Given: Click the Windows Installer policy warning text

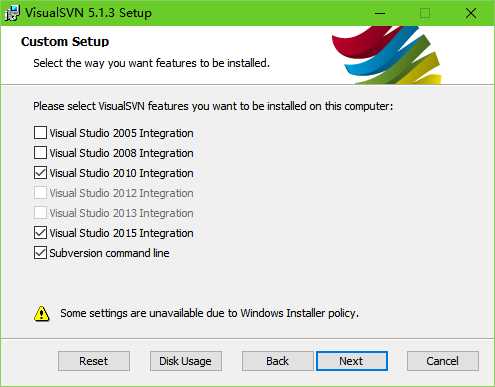Looking at the screenshot, I should [209, 313].
